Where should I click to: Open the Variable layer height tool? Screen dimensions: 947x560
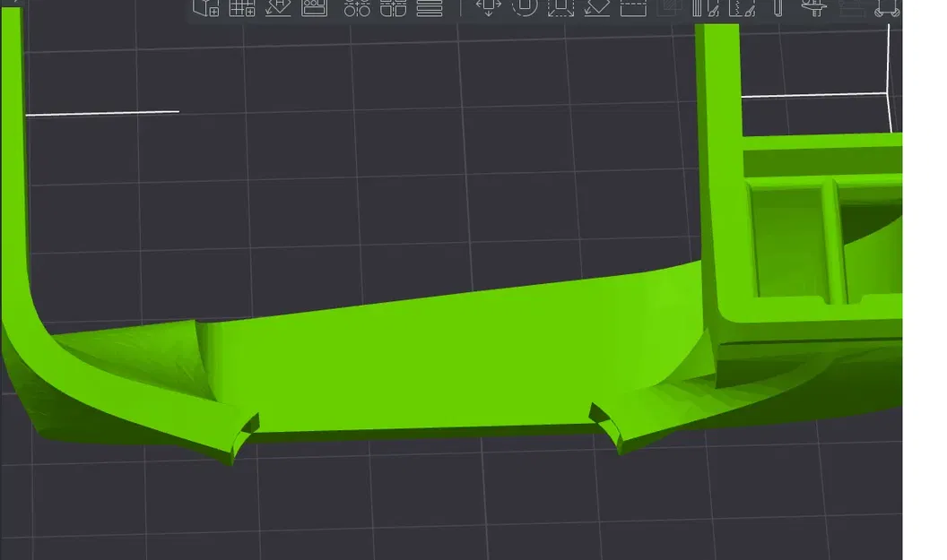pos(429,9)
